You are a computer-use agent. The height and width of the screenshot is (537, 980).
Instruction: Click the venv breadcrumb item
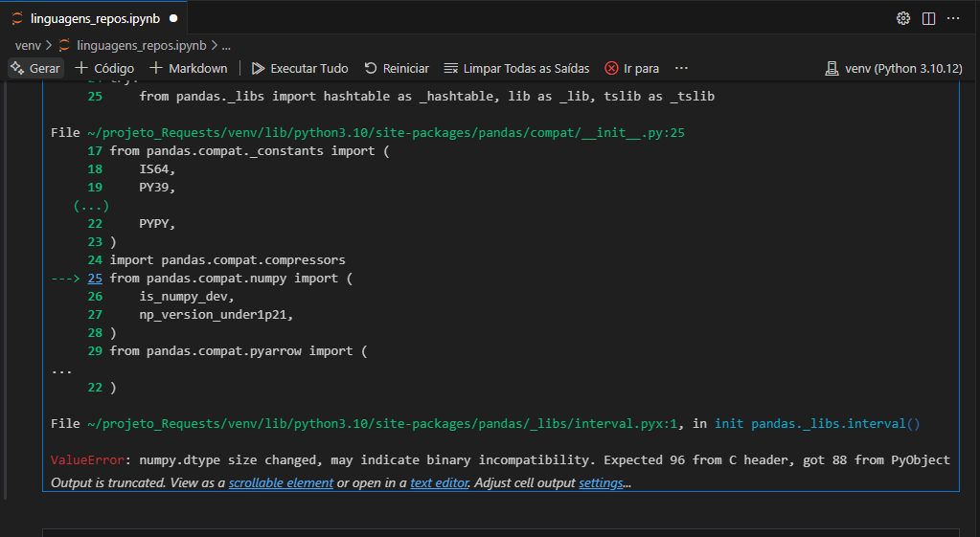click(x=28, y=45)
